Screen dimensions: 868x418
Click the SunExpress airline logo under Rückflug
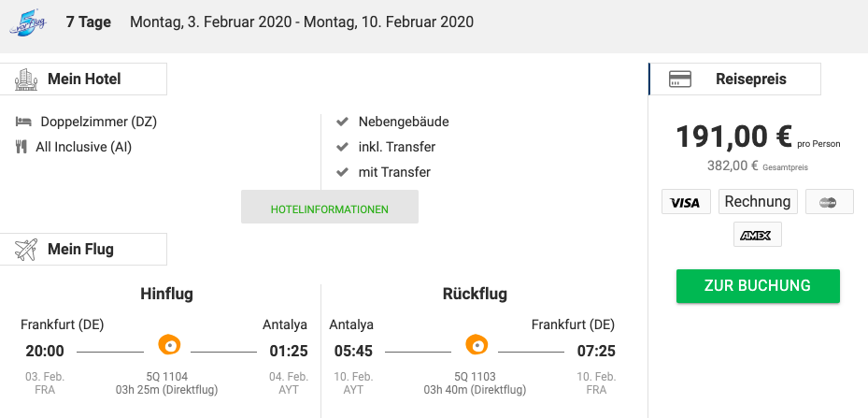(477, 344)
